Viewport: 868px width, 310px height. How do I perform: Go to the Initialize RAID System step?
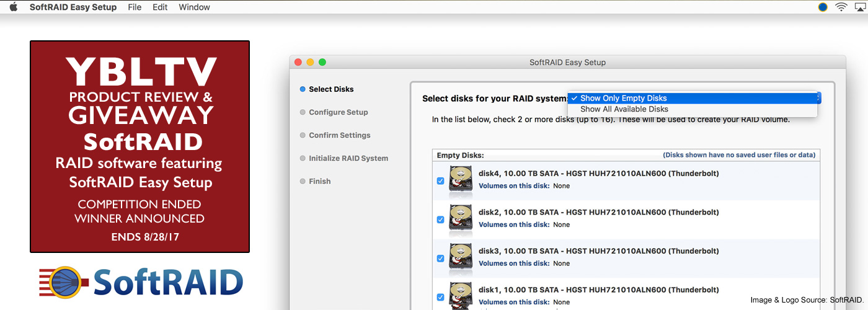coord(343,158)
